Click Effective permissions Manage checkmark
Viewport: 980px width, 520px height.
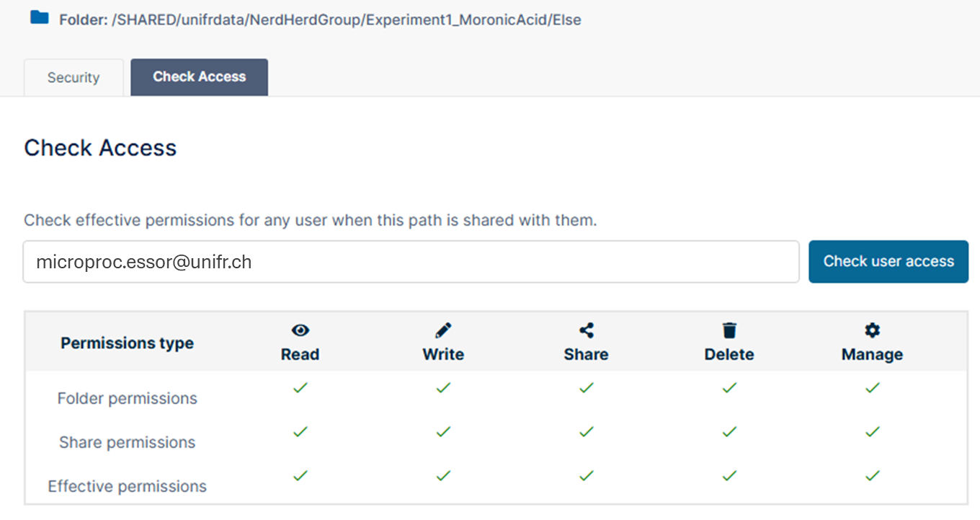point(873,476)
